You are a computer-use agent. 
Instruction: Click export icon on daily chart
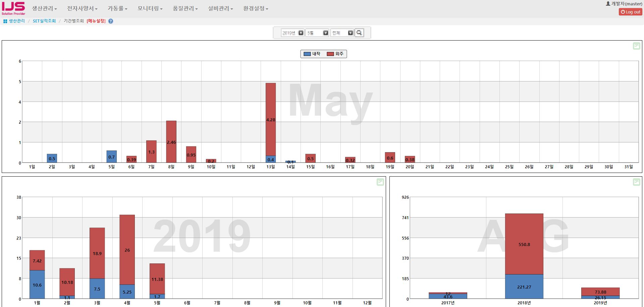pyautogui.click(x=636, y=46)
